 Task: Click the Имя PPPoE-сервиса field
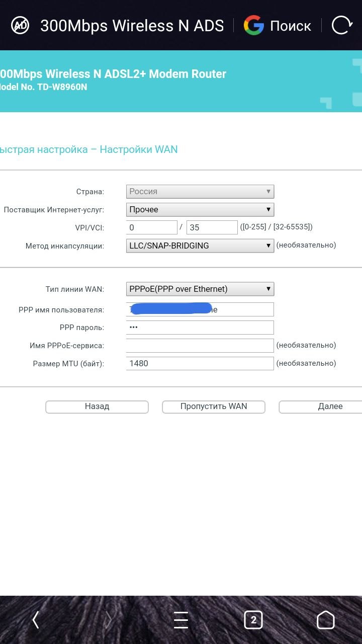[x=200, y=345]
